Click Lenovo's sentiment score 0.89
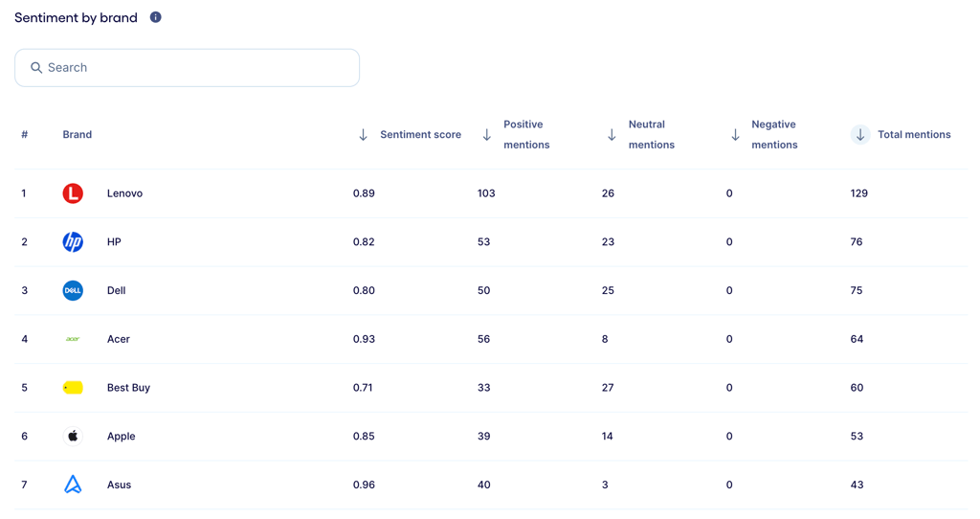The image size is (980, 519). tap(364, 193)
